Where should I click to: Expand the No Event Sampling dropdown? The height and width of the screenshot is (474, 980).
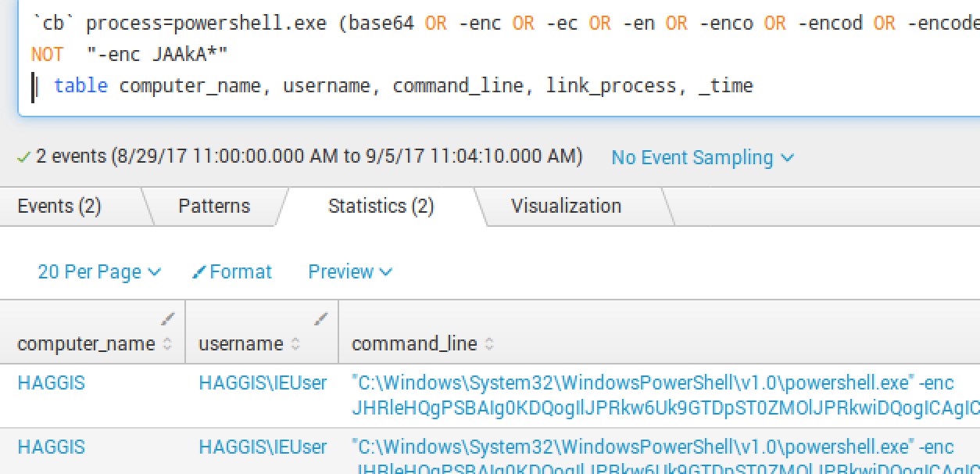click(x=702, y=157)
